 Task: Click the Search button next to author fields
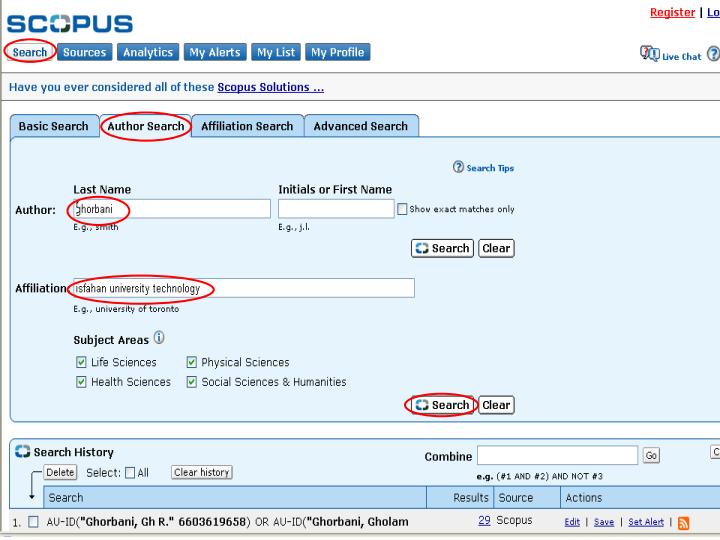pyautogui.click(x=442, y=248)
